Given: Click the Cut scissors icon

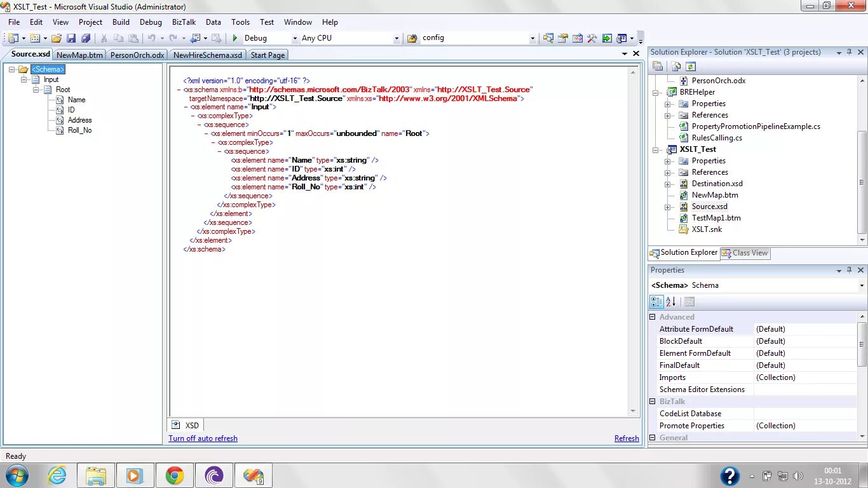Looking at the screenshot, I should (104, 38).
